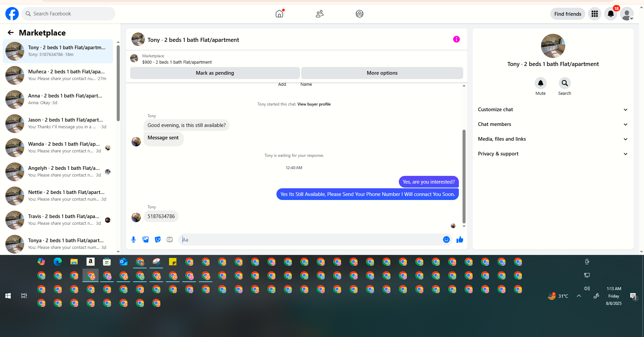Click the Search Facebook field

point(68,14)
